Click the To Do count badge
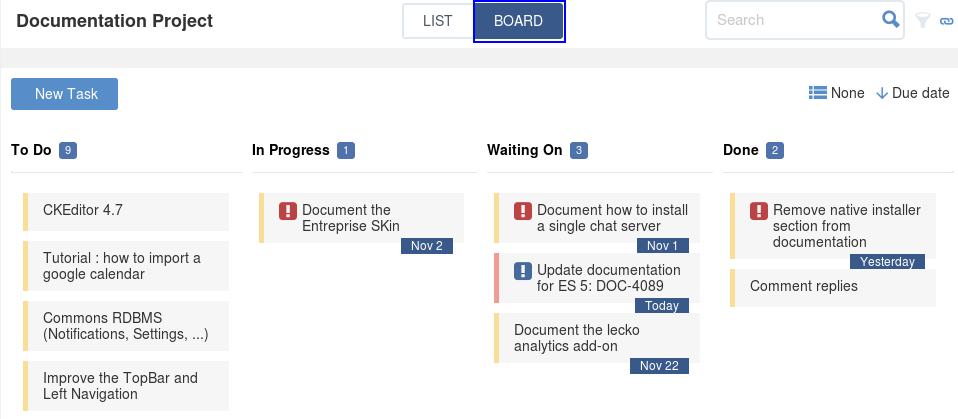This screenshot has height=419, width=958. pos(68,150)
